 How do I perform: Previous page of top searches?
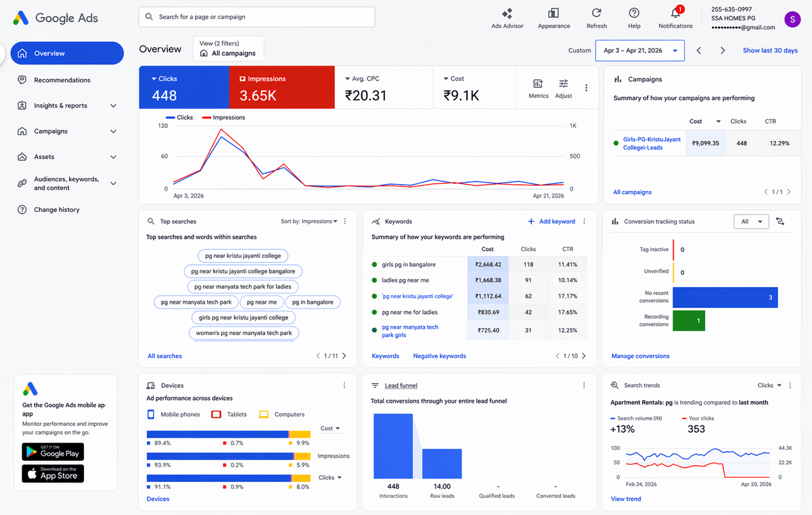(318, 356)
